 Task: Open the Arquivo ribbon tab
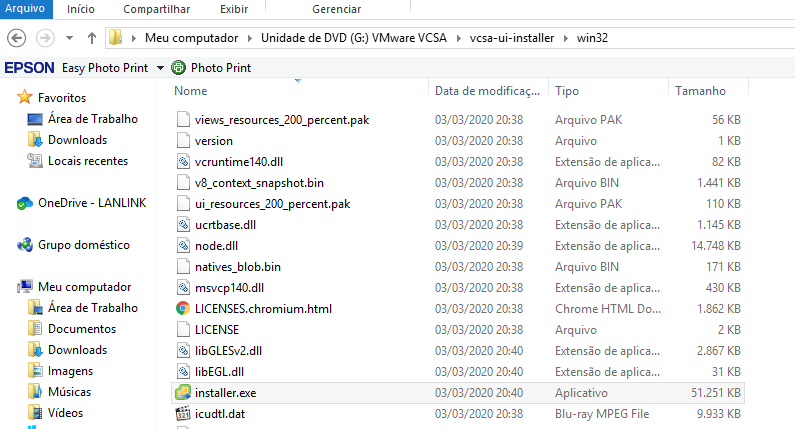click(25, 9)
